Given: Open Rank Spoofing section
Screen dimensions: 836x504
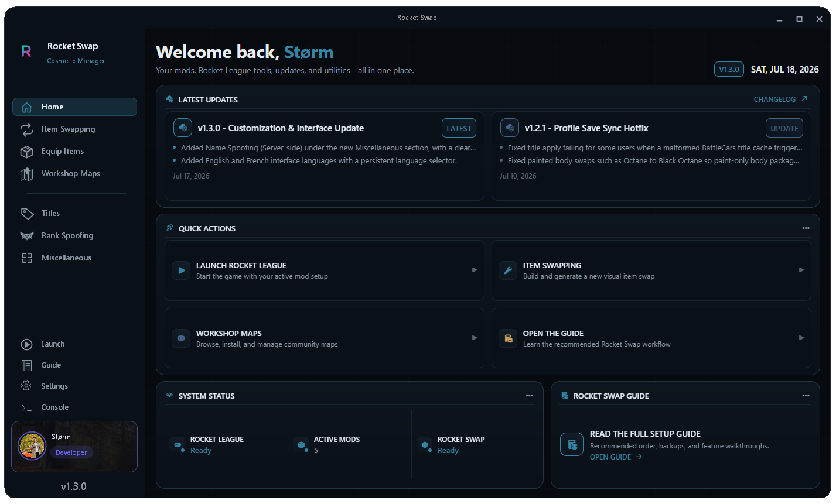Looking at the screenshot, I should click(x=74, y=236).
